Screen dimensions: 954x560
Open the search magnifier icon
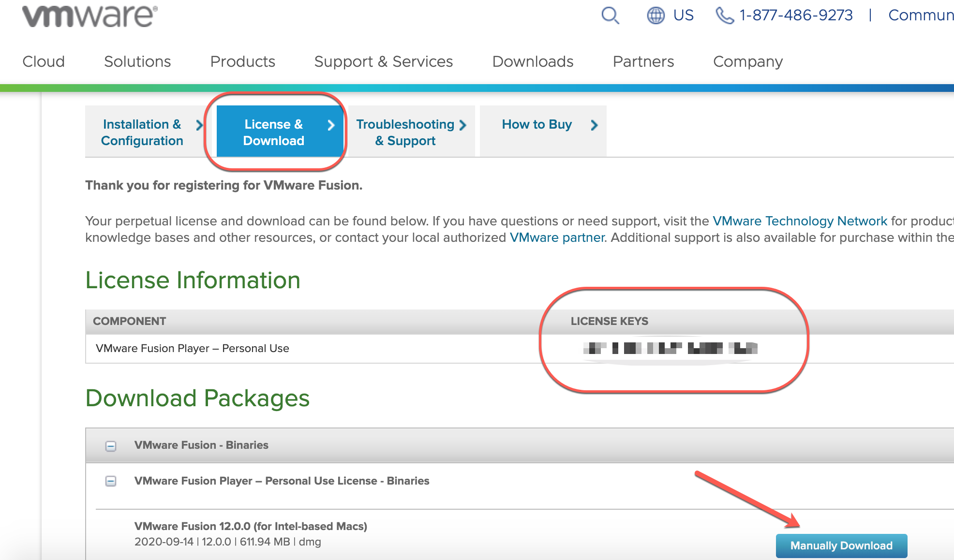coord(610,15)
